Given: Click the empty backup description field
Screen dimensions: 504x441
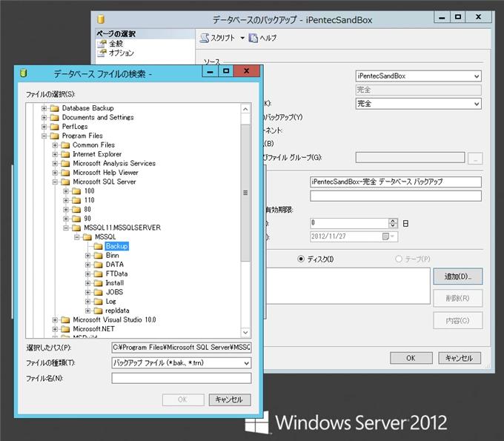Looking at the screenshot, I should click(x=396, y=196).
